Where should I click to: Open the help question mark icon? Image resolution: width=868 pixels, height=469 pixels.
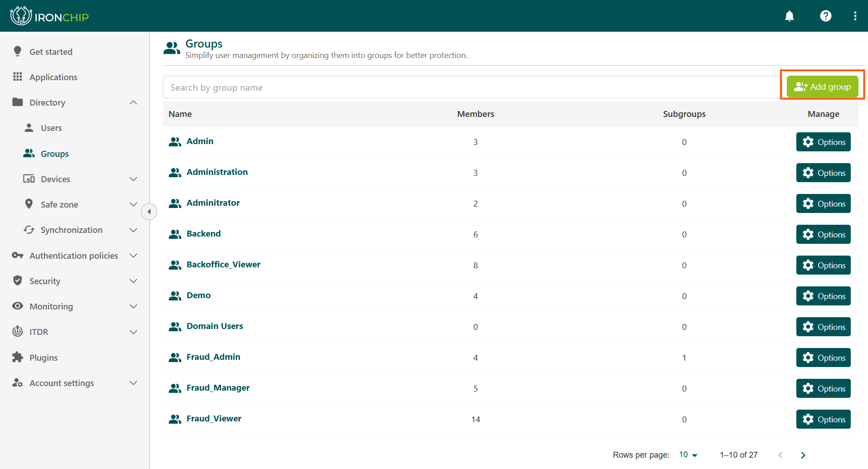tap(826, 16)
